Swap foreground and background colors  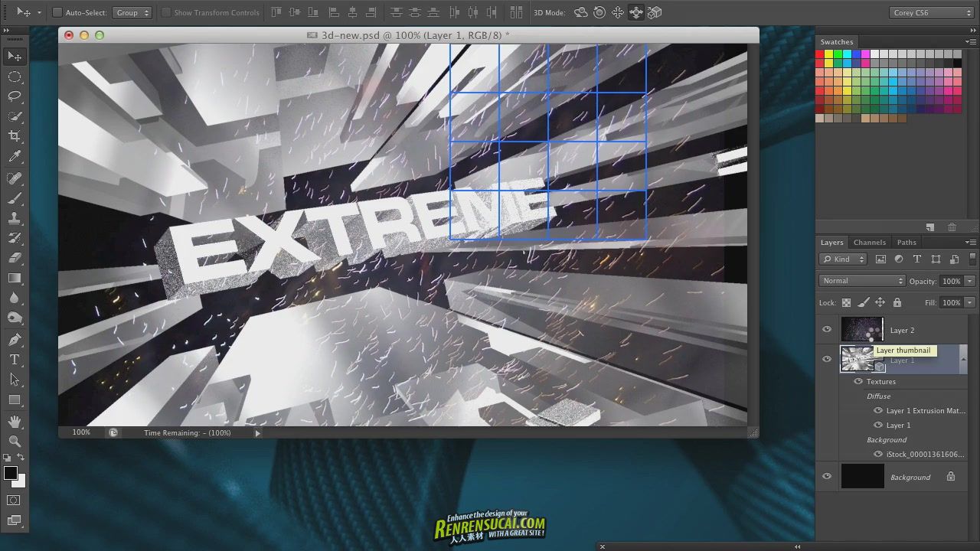coord(21,458)
